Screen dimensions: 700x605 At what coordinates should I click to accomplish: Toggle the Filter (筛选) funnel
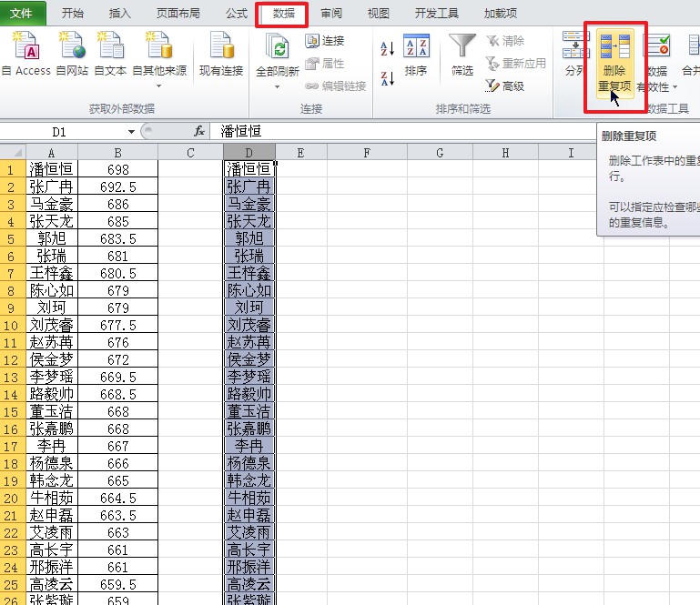point(462,55)
